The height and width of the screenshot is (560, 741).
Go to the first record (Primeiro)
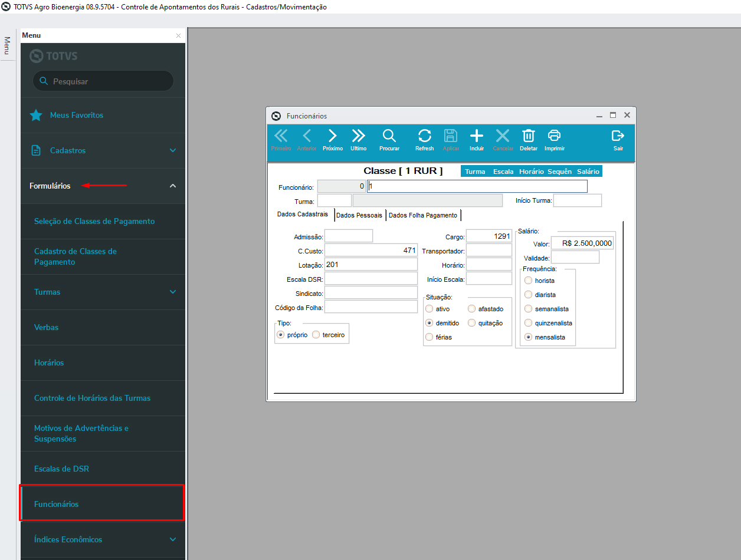pyautogui.click(x=281, y=140)
